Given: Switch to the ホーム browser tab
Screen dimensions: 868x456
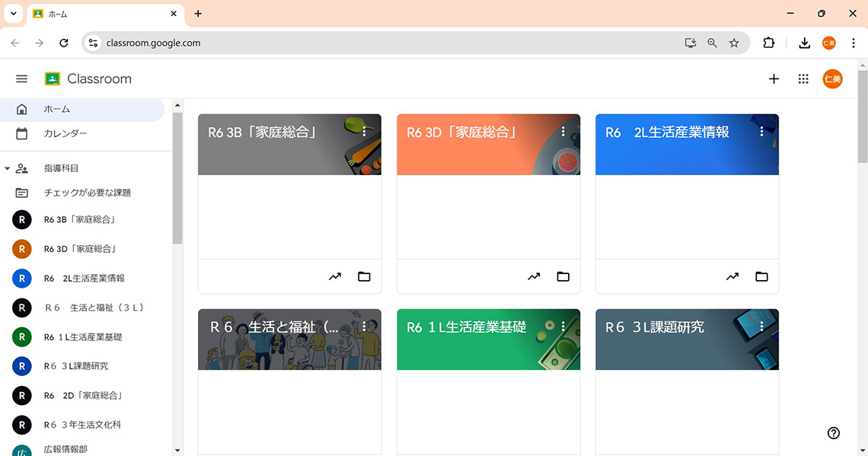Looking at the screenshot, I should 105,14.
